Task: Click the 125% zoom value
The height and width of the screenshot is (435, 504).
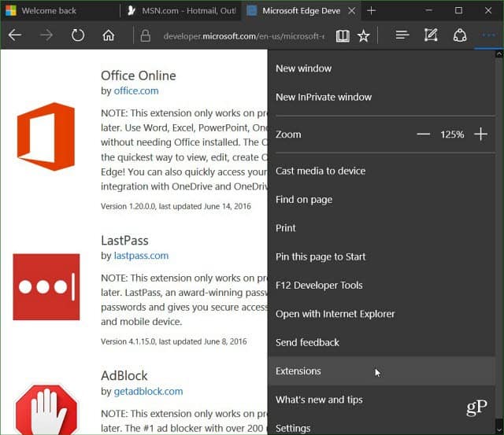Action: click(452, 135)
